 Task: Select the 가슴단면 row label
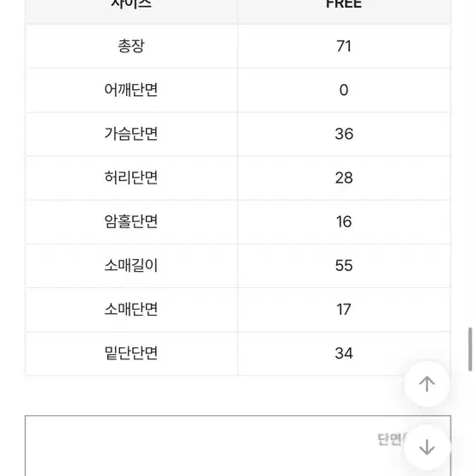(131, 134)
